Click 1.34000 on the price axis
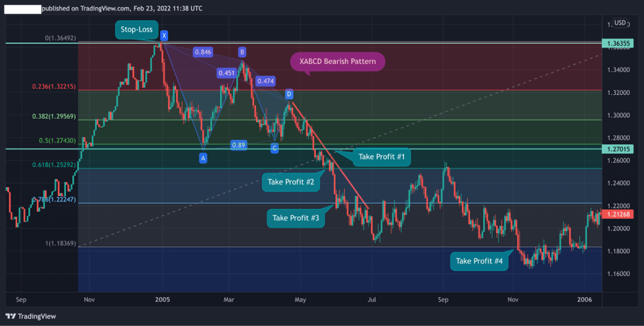The image size is (644, 326). click(619, 69)
